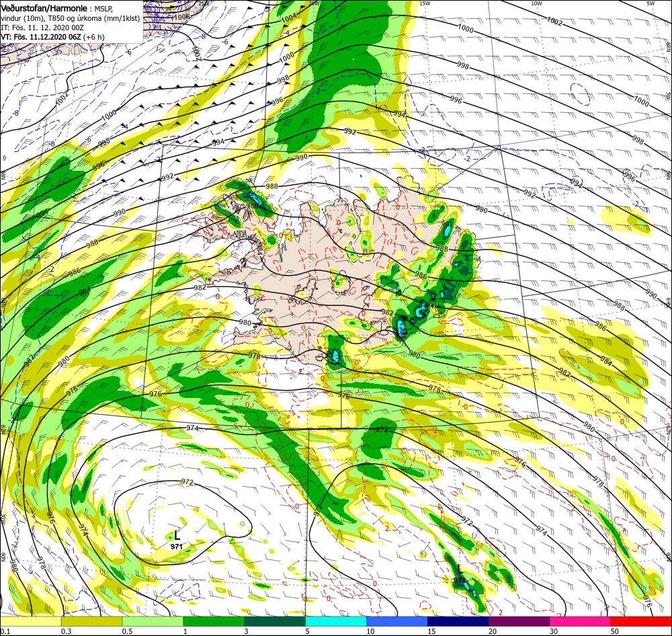Pick the cyan 5 mm legend swatch
672x636 pixels.
pyautogui.click(x=336, y=621)
